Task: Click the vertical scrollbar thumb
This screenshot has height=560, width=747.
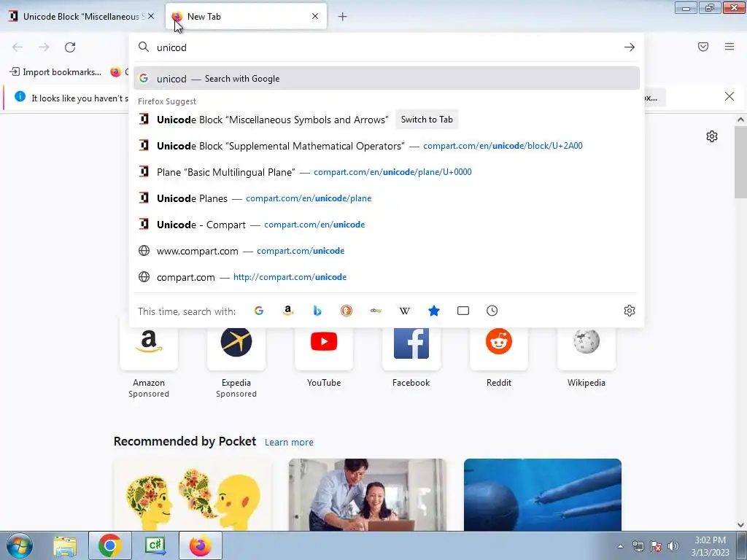Action: tap(740, 162)
